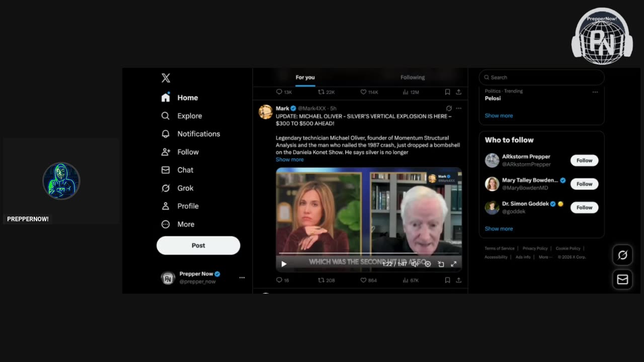
Task: Open Explore from the sidebar
Action: pyautogui.click(x=182, y=116)
